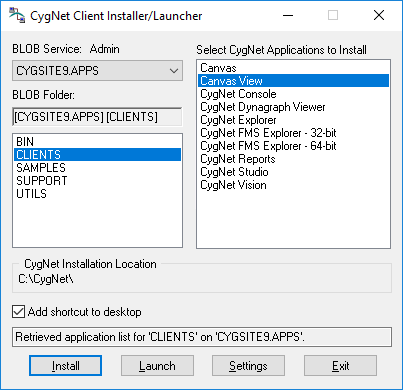
Task: Select the CLIENTS folder
Action: (97, 155)
